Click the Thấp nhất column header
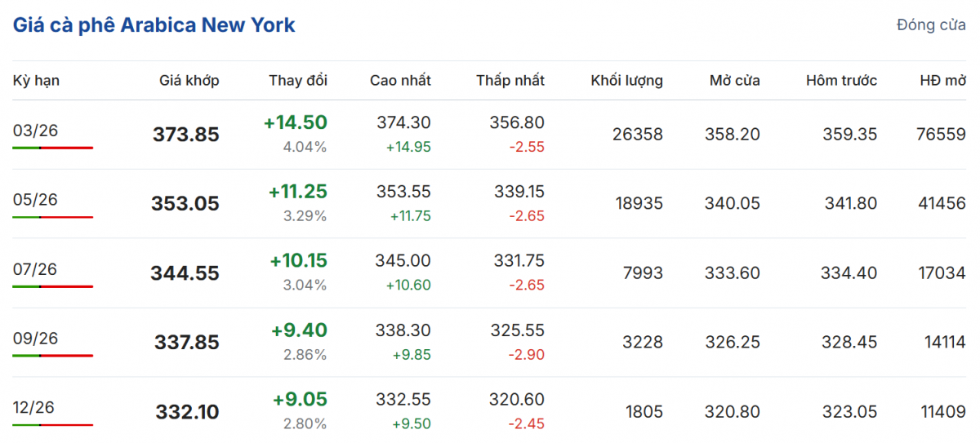This screenshot has height=443, width=980. click(x=510, y=81)
